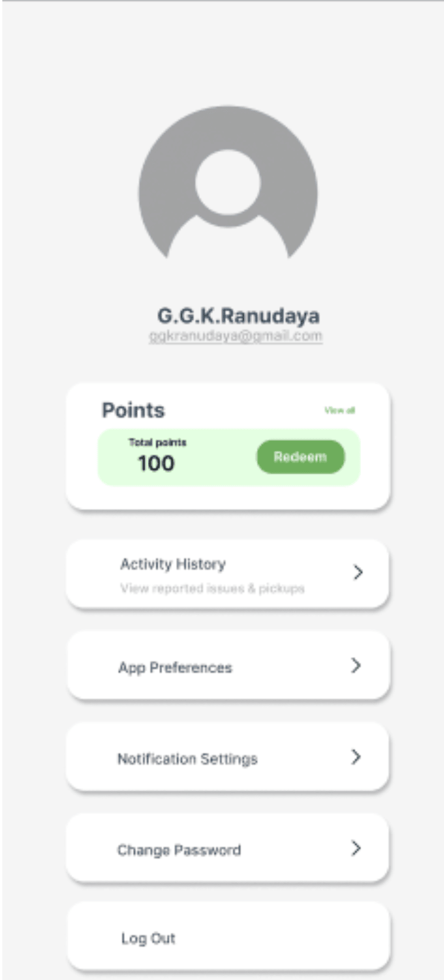
Task: Click the G.G.K.Ranudaya profile name
Action: 238,316
